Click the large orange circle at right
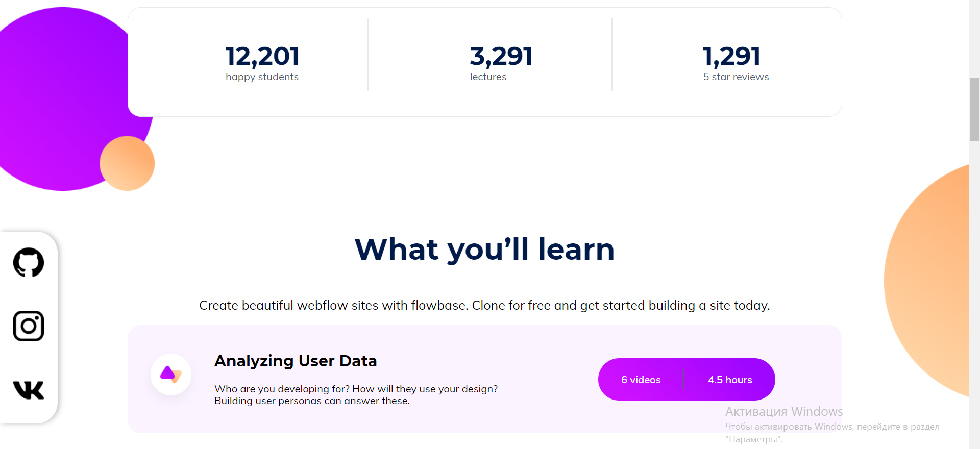This screenshot has width=980, height=449. click(927, 281)
